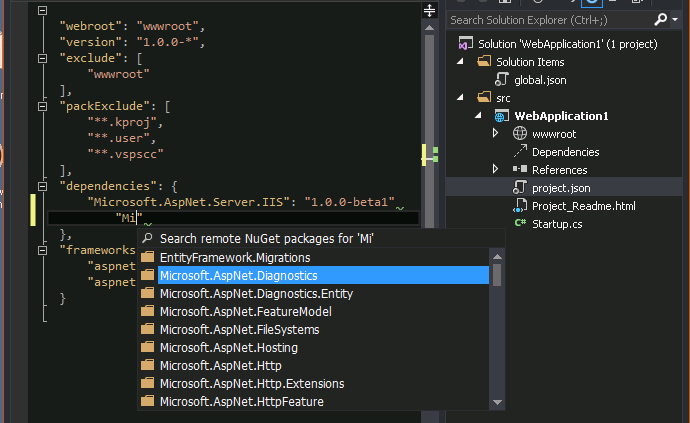The width and height of the screenshot is (690, 423).
Task: Select the References node
Action: coord(559,170)
